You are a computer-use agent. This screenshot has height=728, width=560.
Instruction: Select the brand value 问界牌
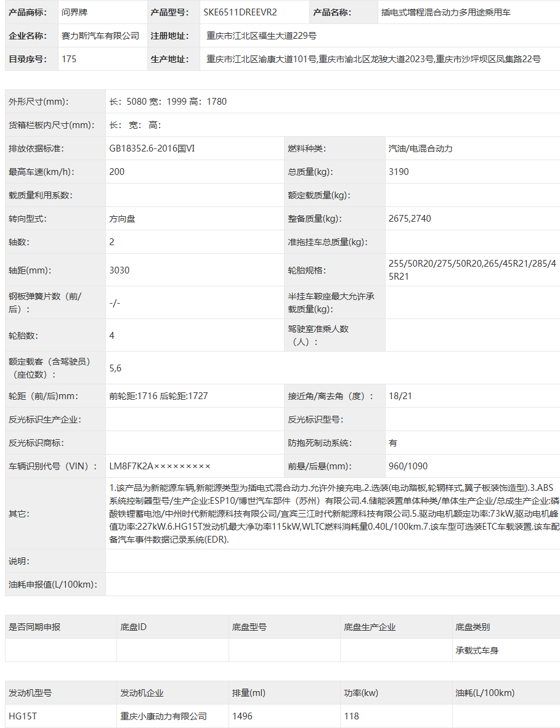point(75,12)
